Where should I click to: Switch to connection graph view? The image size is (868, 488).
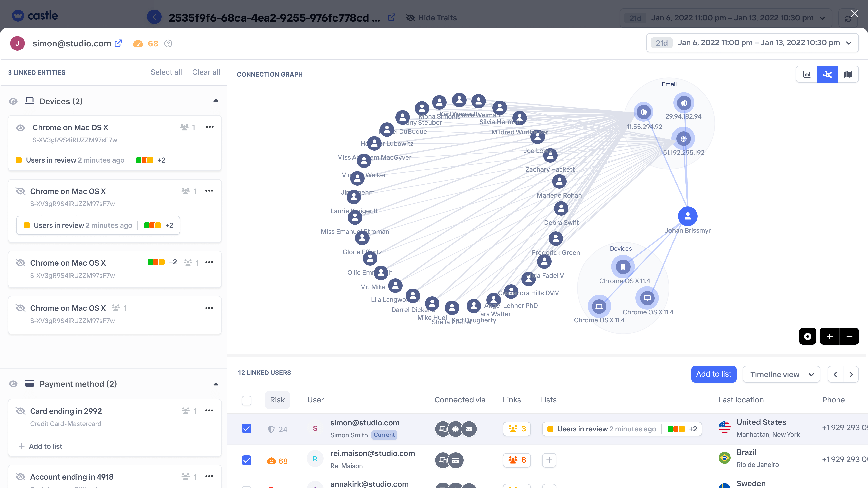tap(827, 74)
